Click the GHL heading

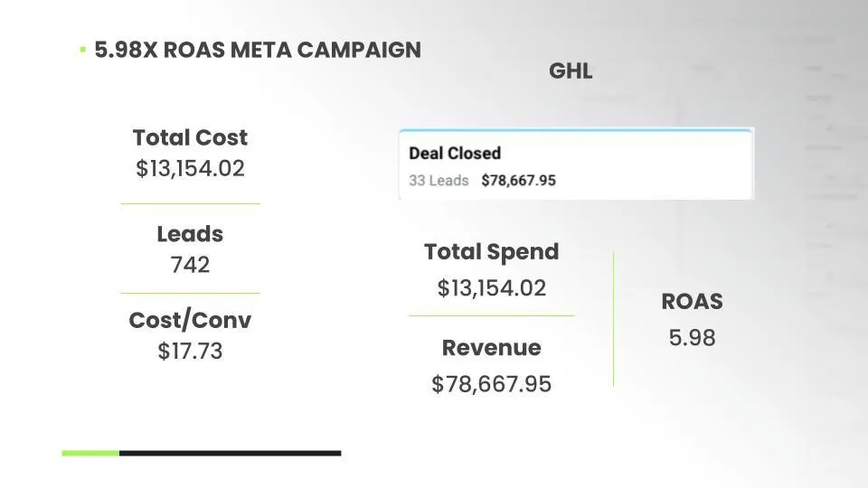point(571,70)
